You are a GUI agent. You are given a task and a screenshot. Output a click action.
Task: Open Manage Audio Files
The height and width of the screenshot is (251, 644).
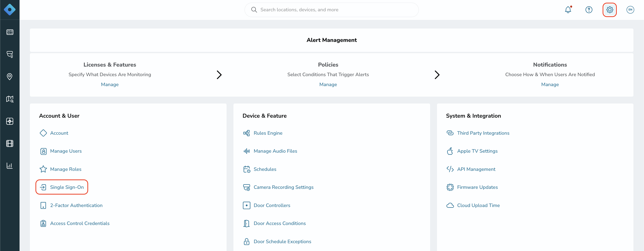coord(275,151)
